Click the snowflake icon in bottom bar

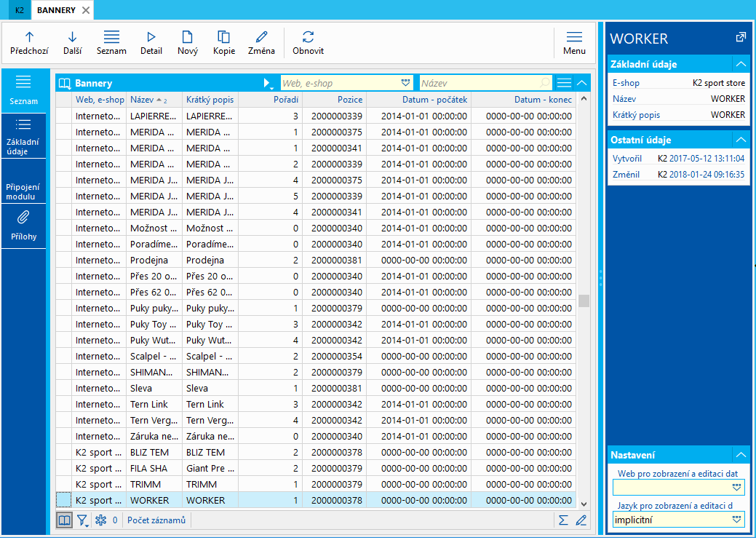pos(101,520)
